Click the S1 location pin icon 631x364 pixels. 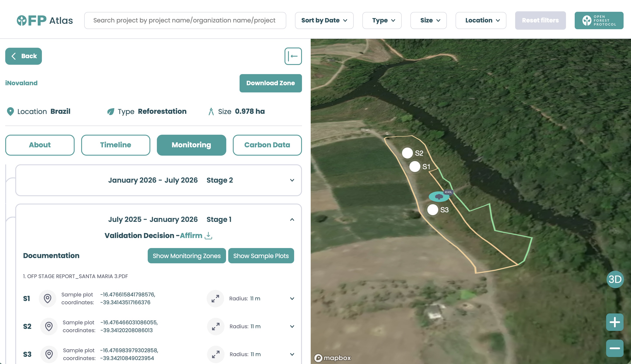pos(48,298)
